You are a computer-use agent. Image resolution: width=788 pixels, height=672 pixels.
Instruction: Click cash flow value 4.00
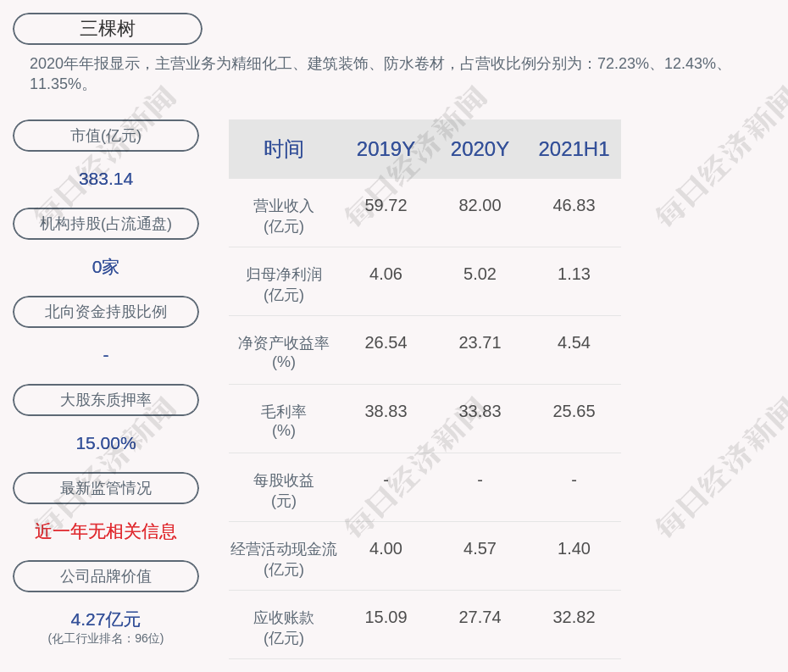(x=386, y=548)
